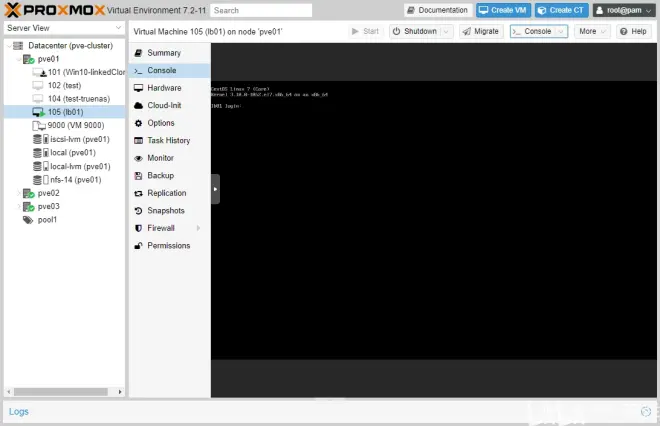Open the Task History tab
The image size is (660, 426).
170,141
